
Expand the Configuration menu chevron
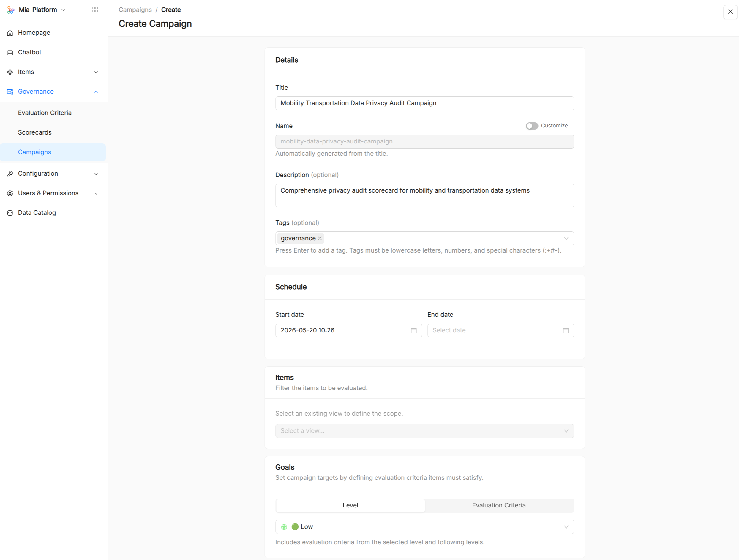point(96,174)
